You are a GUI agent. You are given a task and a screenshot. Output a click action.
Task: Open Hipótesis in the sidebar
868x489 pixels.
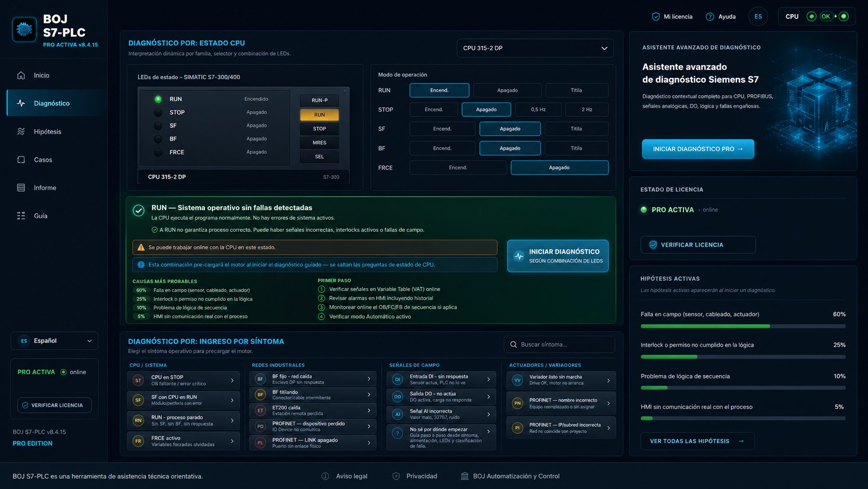56,131
